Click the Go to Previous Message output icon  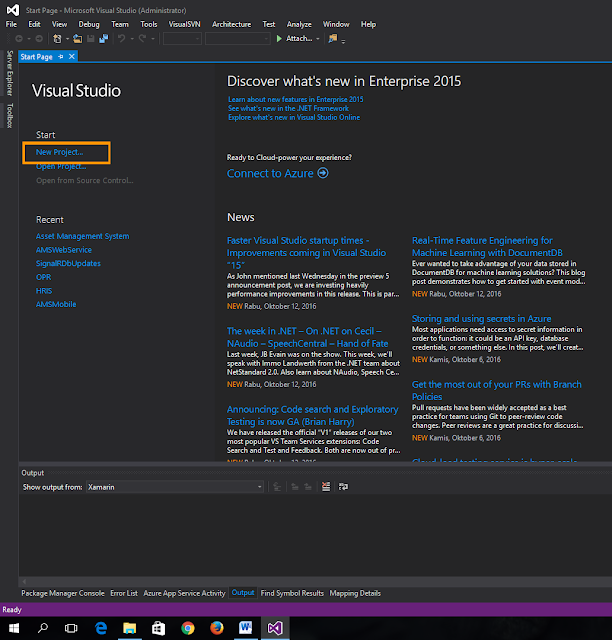(295, 487)
